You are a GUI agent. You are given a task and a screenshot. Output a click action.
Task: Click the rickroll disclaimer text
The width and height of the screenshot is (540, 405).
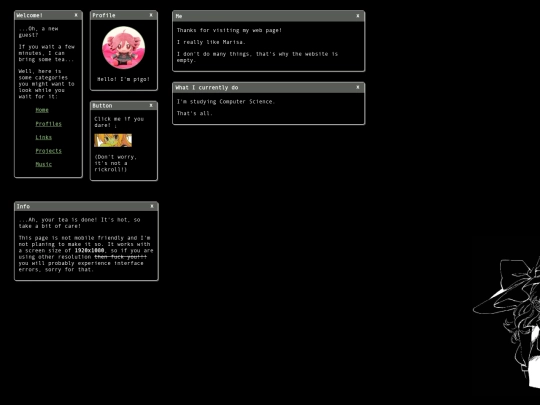[116, 163]
